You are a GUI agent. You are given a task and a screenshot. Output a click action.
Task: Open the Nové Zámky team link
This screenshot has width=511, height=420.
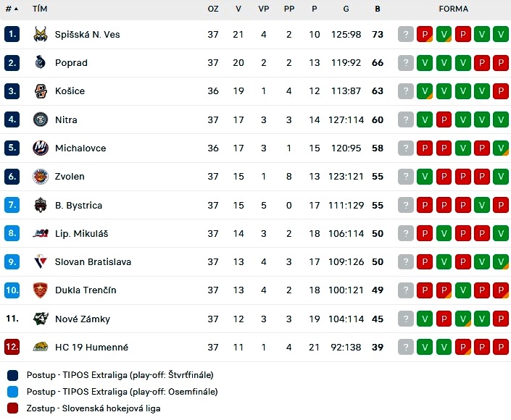coord(83,319)
